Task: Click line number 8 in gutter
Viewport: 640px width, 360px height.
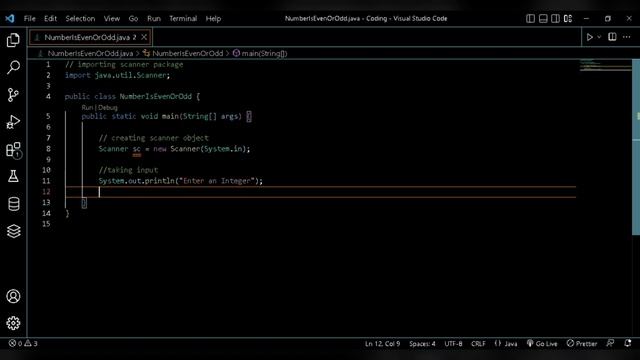Action: pos(48,149)
